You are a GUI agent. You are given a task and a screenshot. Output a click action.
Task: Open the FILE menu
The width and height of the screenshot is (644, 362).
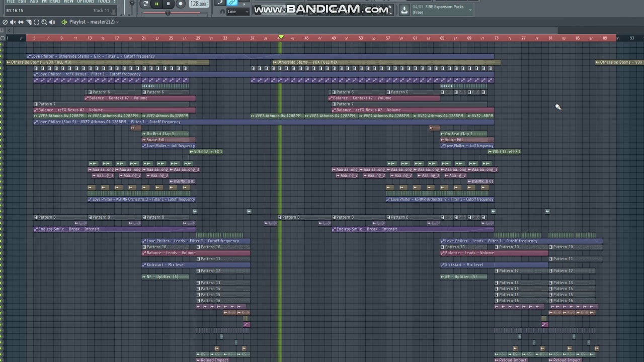click(11, 2)
